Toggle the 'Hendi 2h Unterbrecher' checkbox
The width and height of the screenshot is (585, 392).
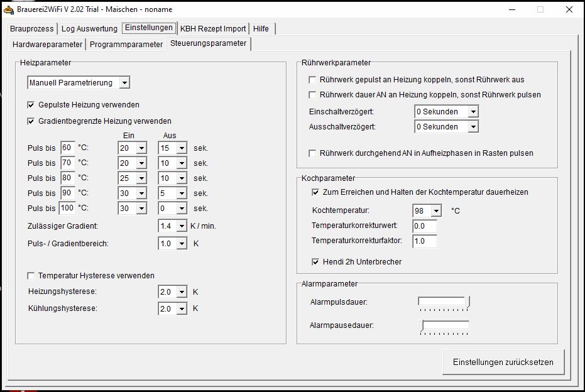(316, 262)
